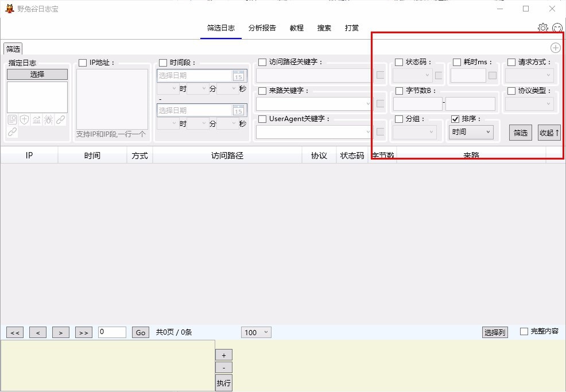Open the start time second (秒) dropdown

tap(227, 89)
